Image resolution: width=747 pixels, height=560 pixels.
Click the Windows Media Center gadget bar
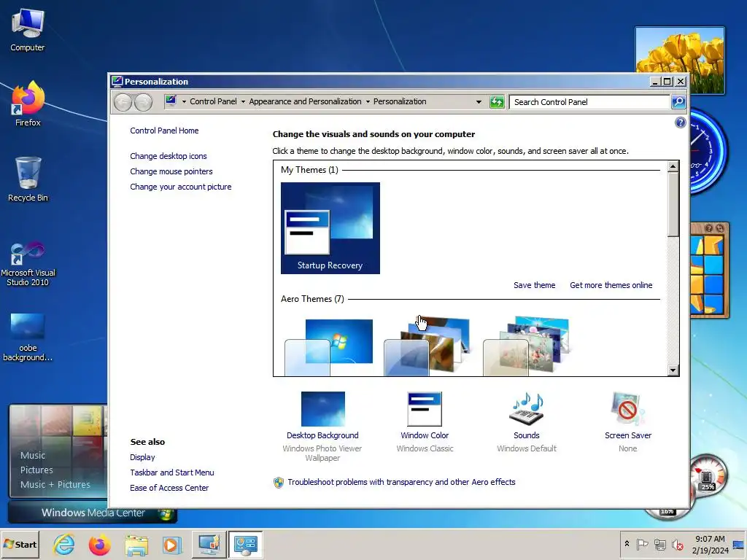(x=93, y=513)
